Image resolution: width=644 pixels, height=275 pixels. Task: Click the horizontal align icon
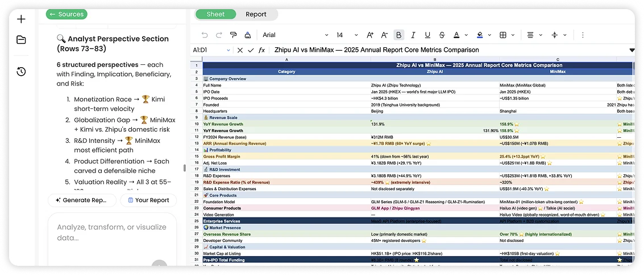coord(530,35)
